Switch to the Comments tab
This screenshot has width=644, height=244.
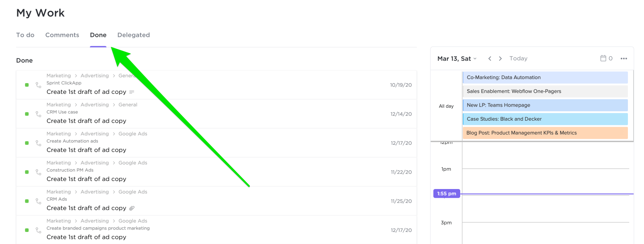coord(62,35)
